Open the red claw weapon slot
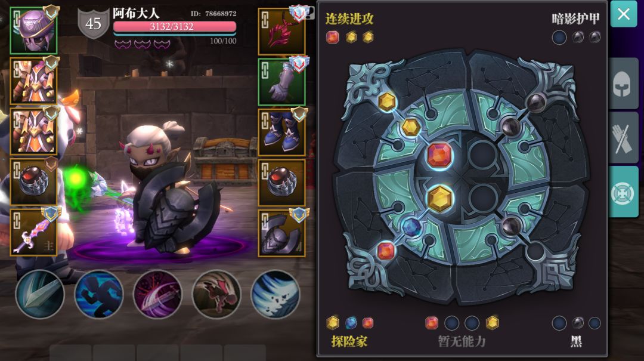This screenshot has width=644, height=361. (281, 32)
